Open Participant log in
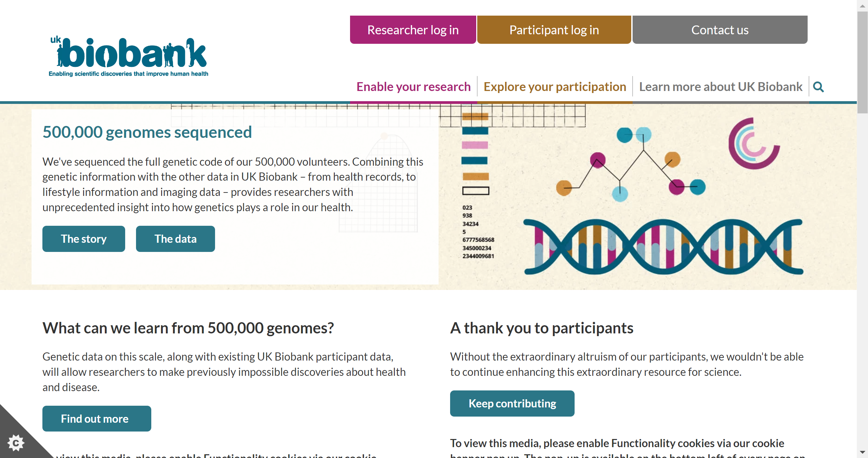The image size is (868, 458). tap(554, 30)
